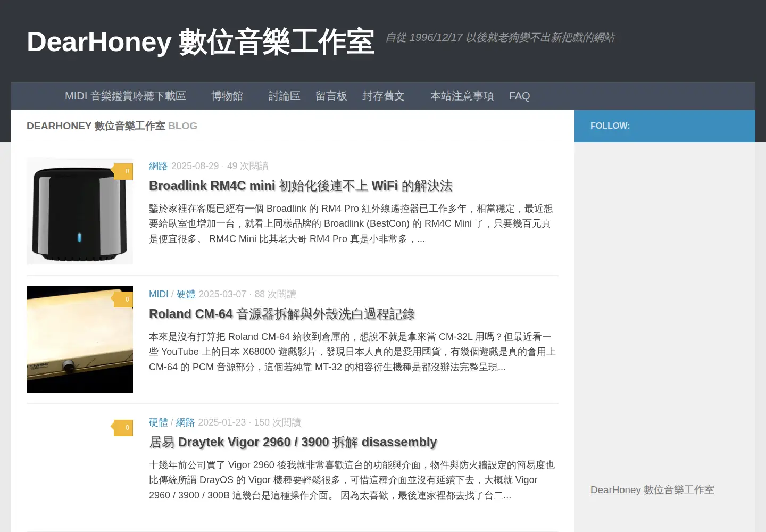Open the FAQ menu item

click(x=520, y=96)
